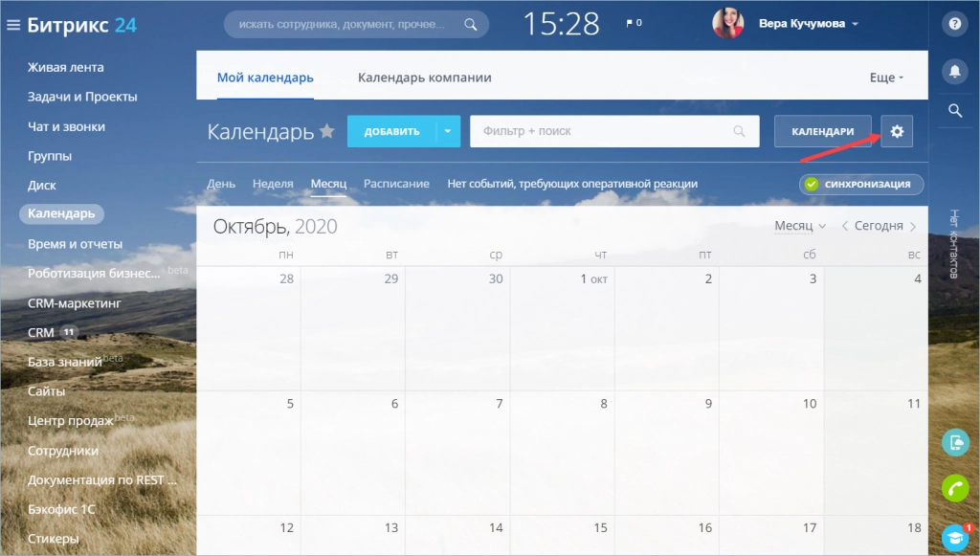Open the help question mark icon
Image resolution: width=980 pixels, height=556 pixels.
pyautogui.click(x=953, y=24)
